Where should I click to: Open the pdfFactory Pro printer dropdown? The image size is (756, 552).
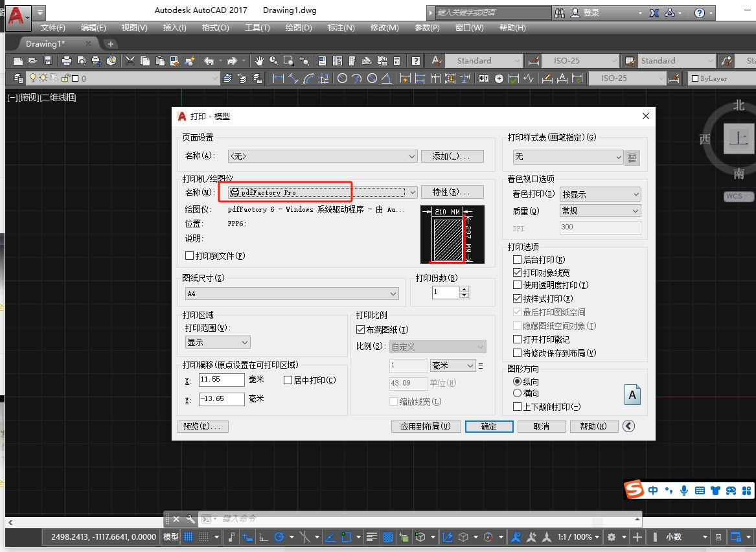click(323, 192)
